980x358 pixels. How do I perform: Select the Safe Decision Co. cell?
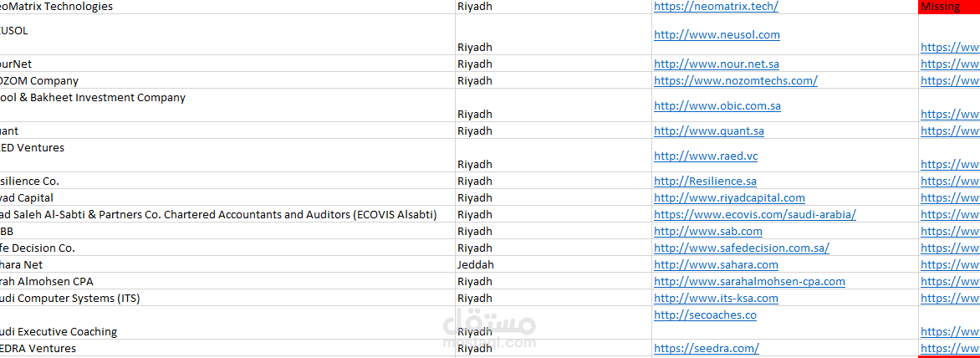[x=227, y=248]
